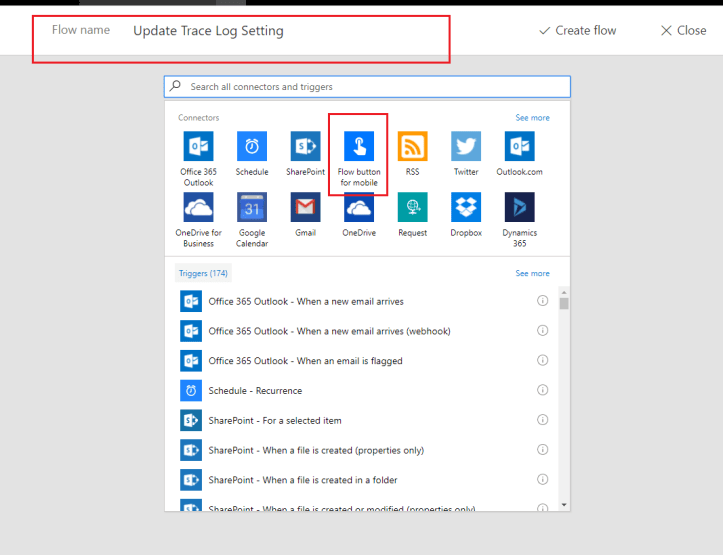Show info for SharePoint selected item trigger

pos(542,420)
